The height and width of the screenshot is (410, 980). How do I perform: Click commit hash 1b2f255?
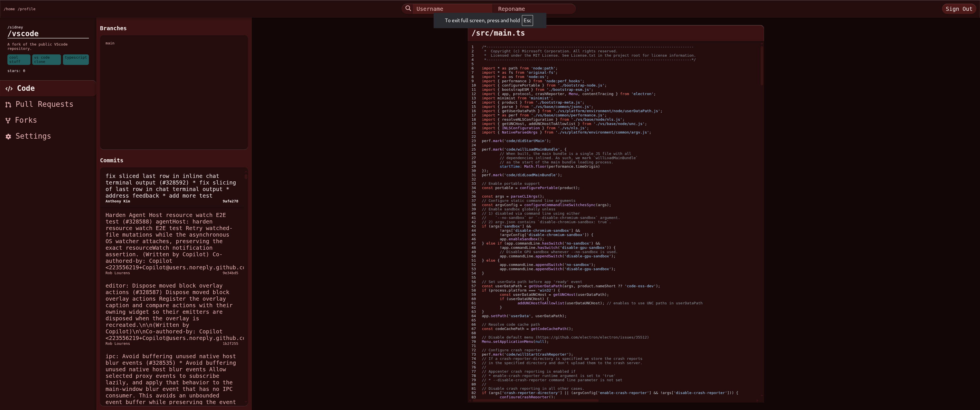coord(230,344)
